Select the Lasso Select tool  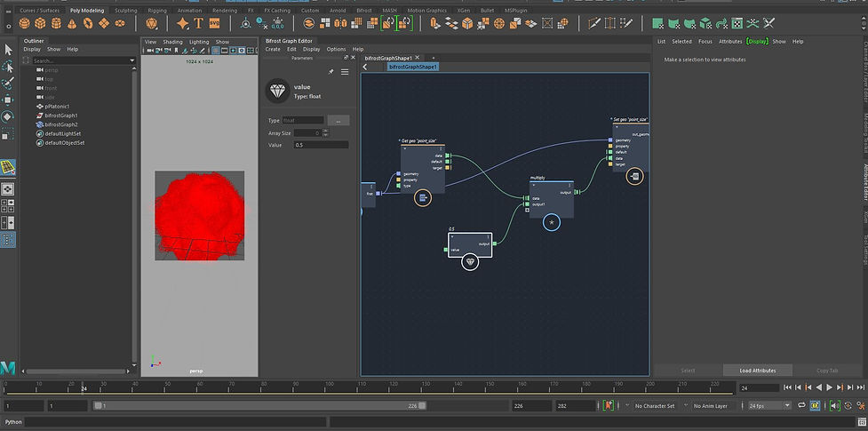click(x=8, y=67)
